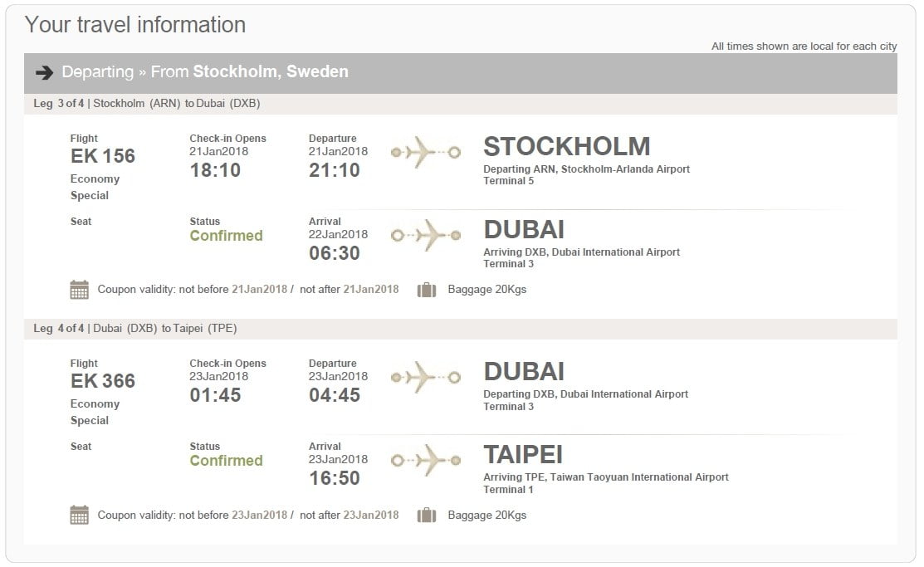Click the calendar icon for leg 3 coupon validity

click(79, 290)
